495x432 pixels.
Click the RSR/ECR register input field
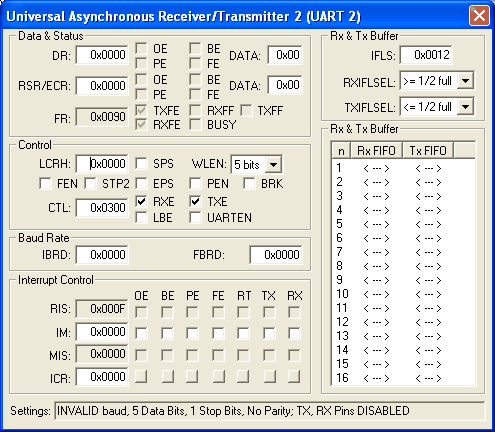coord(102,86)
